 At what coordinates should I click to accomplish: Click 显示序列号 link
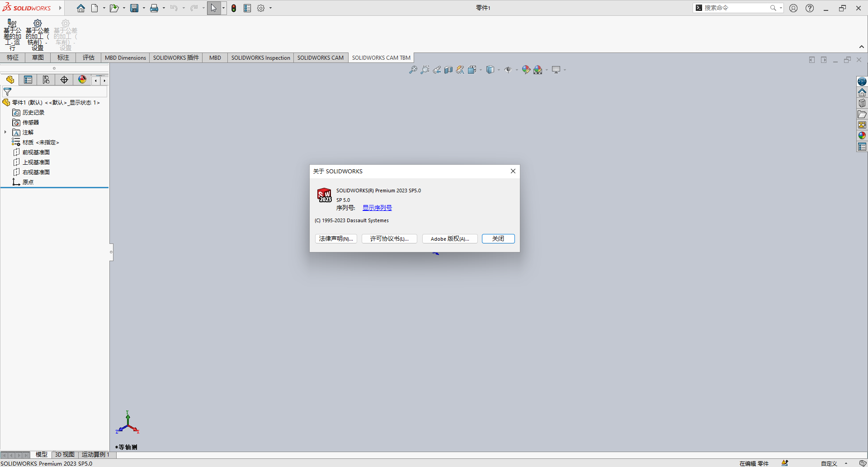click(x=377, y=208)
